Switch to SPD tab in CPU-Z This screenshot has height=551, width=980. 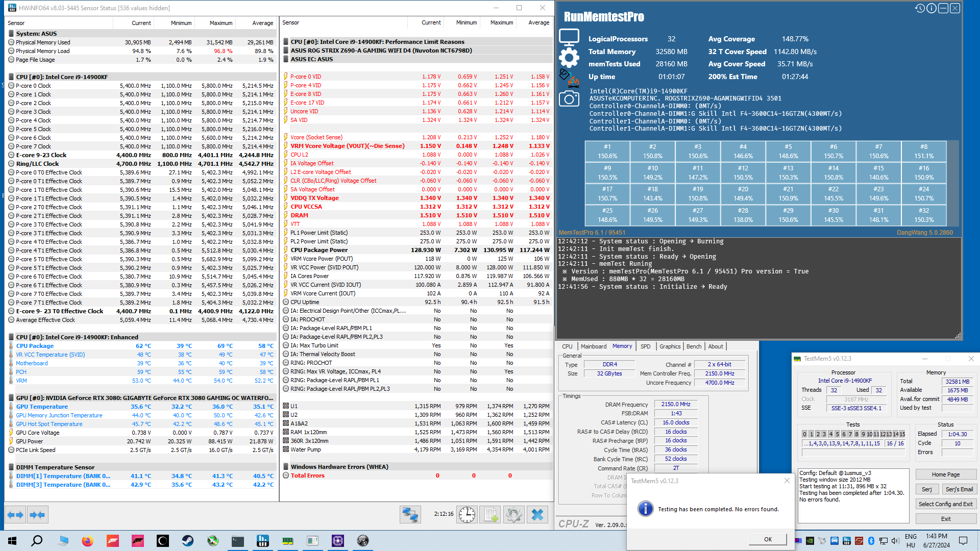point(646,346)
